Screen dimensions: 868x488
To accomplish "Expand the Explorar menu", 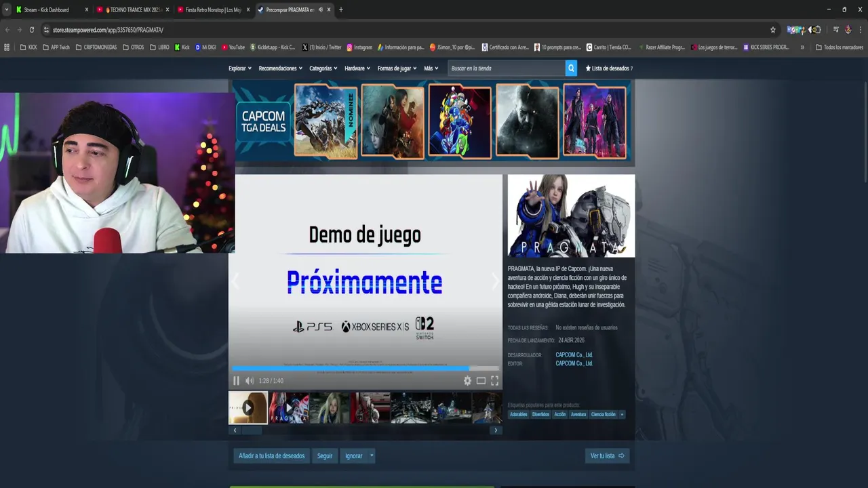I will pos(240,68).
